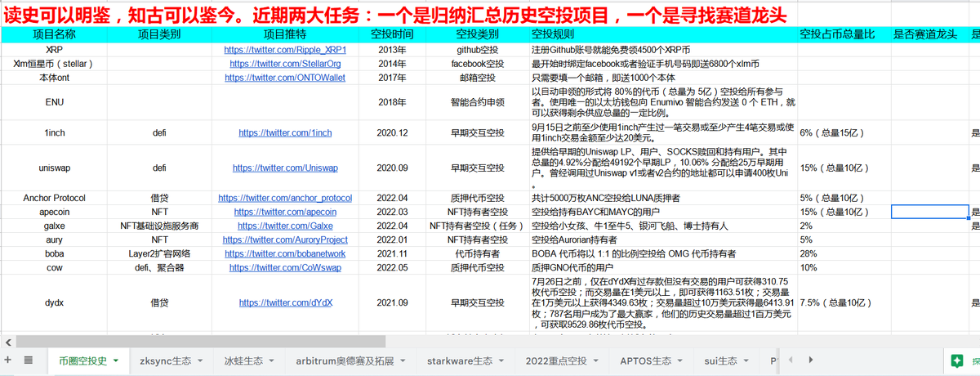The width and height of the screenshot is (980, 376).
Task: Open the AuroryProject twitter link
Action: 286,239
